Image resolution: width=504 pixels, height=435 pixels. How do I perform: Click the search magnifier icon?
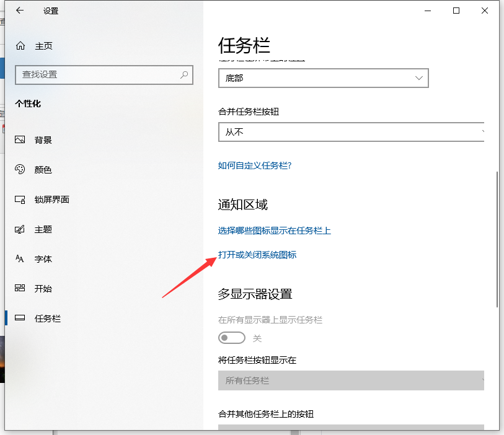[x=183, y=75]
